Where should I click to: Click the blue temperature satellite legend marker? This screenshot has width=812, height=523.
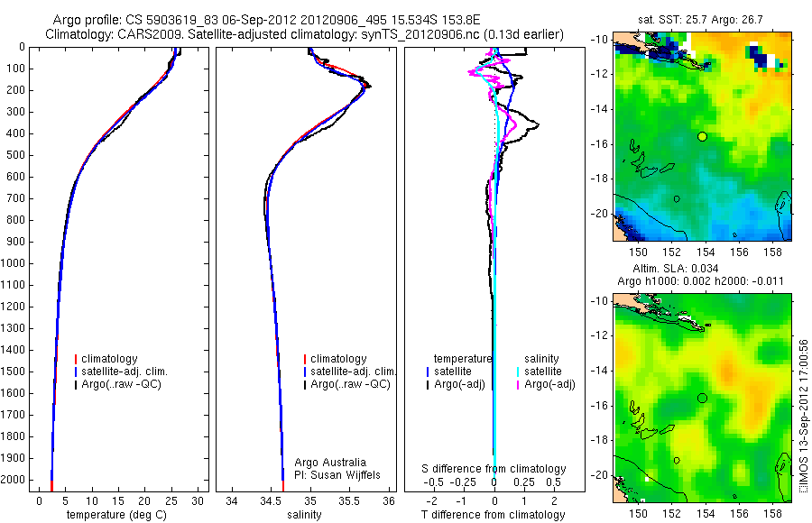(x=428, y=372)
